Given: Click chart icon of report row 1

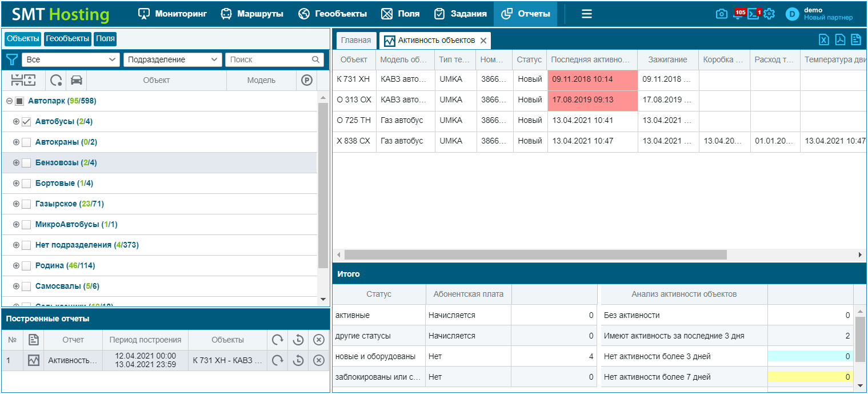Looking at the screenshot, I should (x=34, y=361).
